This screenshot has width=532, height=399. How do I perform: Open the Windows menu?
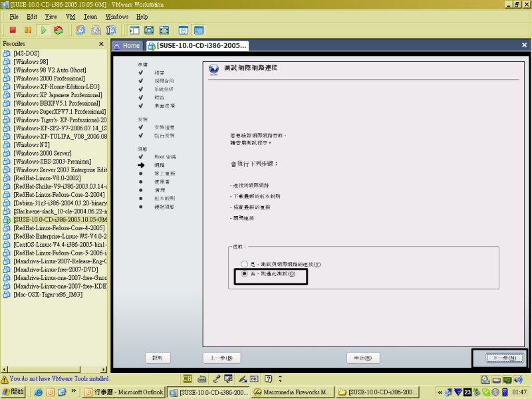click(117, 17)
